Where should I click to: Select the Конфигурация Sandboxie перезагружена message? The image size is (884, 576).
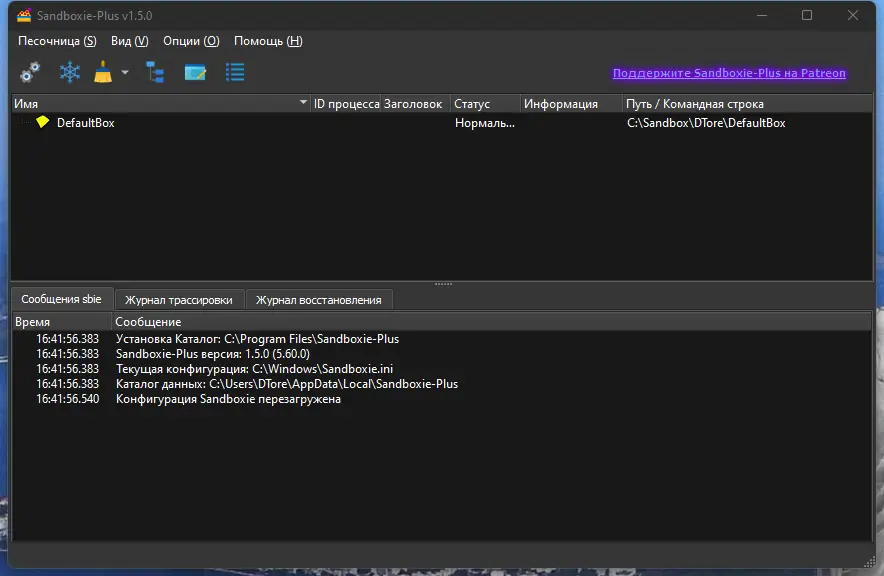tap(442, 399)
